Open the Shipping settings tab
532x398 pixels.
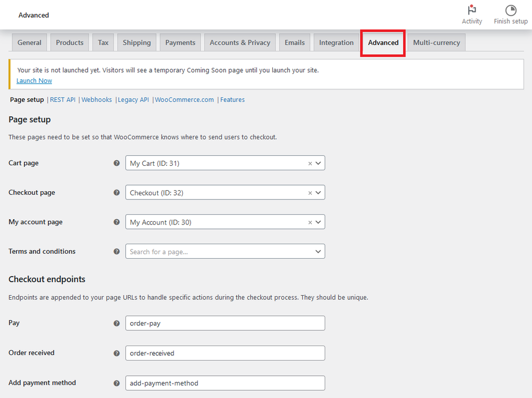coord(137,43)
